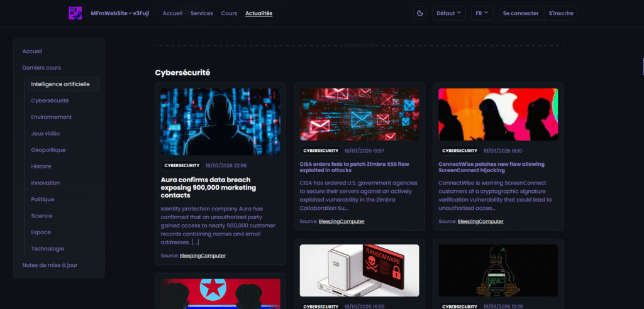Open the Apple logo silhouettes thumbnail
This screenshot has width=644, height=309.
coord(497,114)
